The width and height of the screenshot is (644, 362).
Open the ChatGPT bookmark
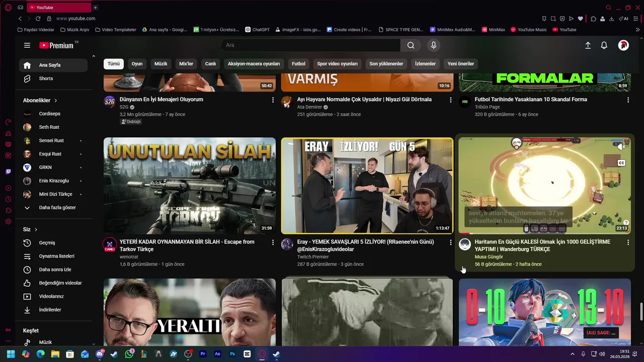(x=257, y=30)
